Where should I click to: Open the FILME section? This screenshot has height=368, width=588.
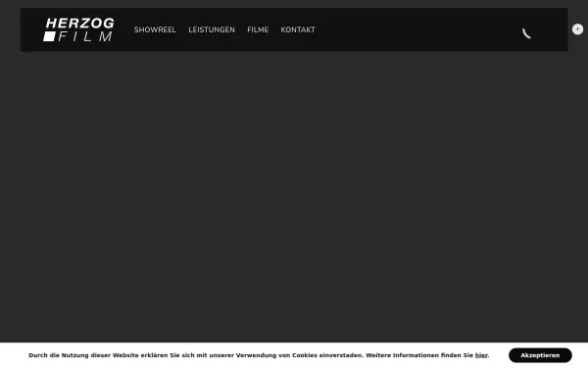tap(258, 29)
